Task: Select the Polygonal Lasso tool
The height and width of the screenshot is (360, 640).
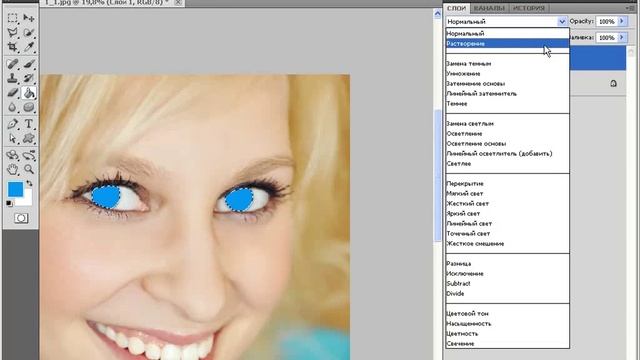Action: (12, 32)
